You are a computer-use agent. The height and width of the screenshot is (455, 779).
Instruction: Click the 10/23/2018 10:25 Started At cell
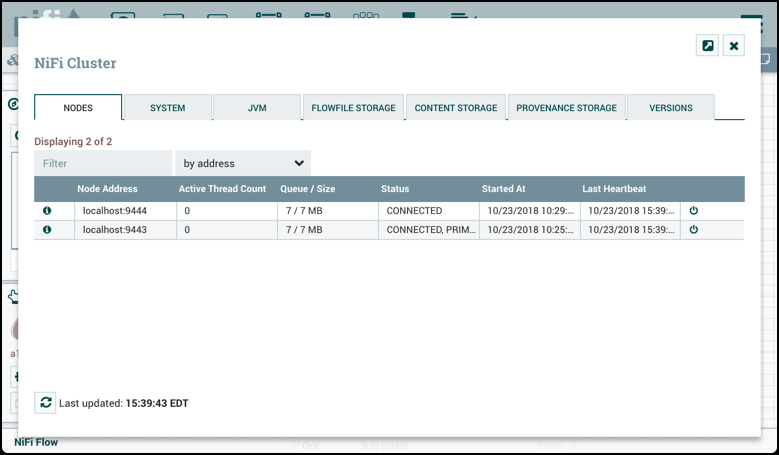530,229
